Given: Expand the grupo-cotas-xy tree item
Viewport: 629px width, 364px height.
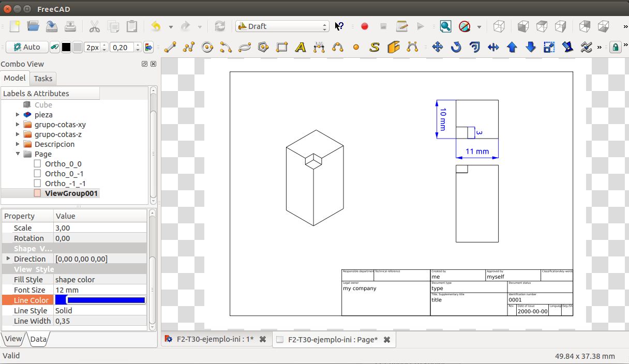Looking at the screenshot, I should tap(18, 125).
